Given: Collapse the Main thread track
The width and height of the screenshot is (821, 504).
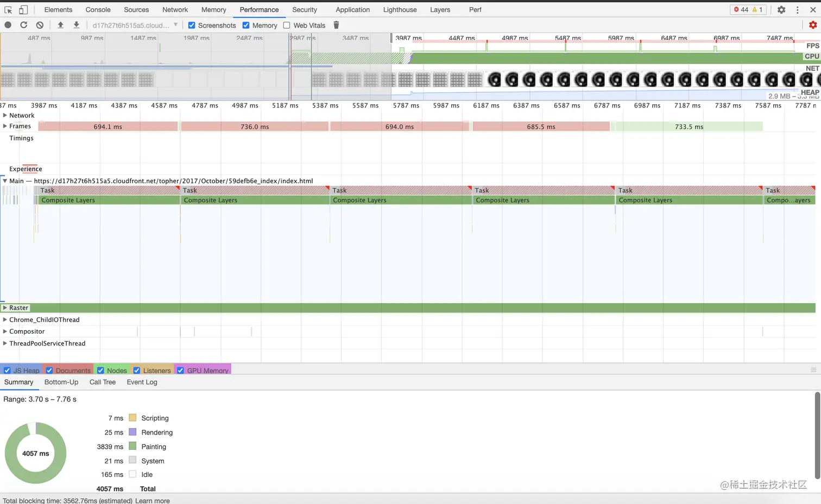Looking at the screenshot, I should (x=5, y=181).
